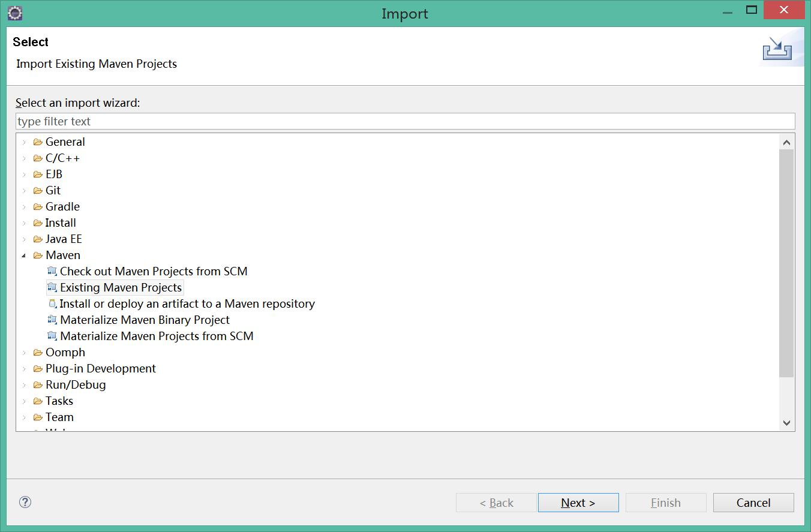Click the Materialize Maven Projects from SCM icon

coord(52,336)
